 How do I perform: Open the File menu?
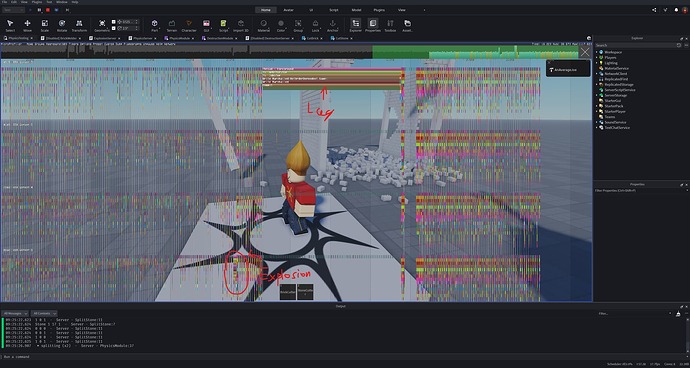pyautogui.click(x=5, y=2)
